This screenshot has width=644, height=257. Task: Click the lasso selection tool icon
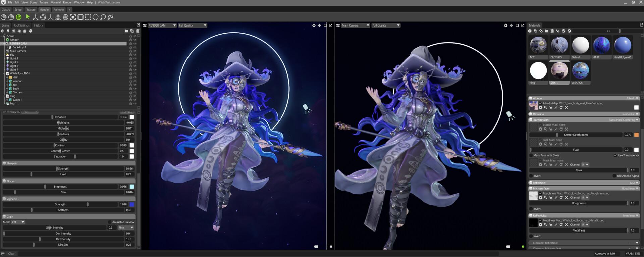point(103,17)
